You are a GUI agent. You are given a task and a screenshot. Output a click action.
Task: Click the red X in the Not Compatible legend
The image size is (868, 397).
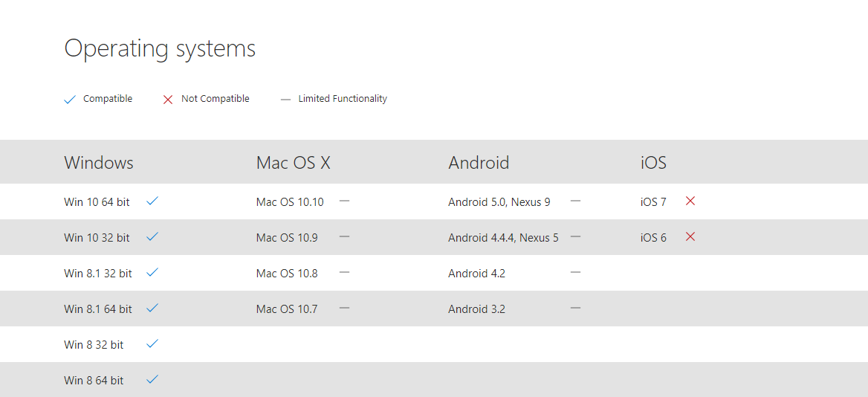point(168,100)
